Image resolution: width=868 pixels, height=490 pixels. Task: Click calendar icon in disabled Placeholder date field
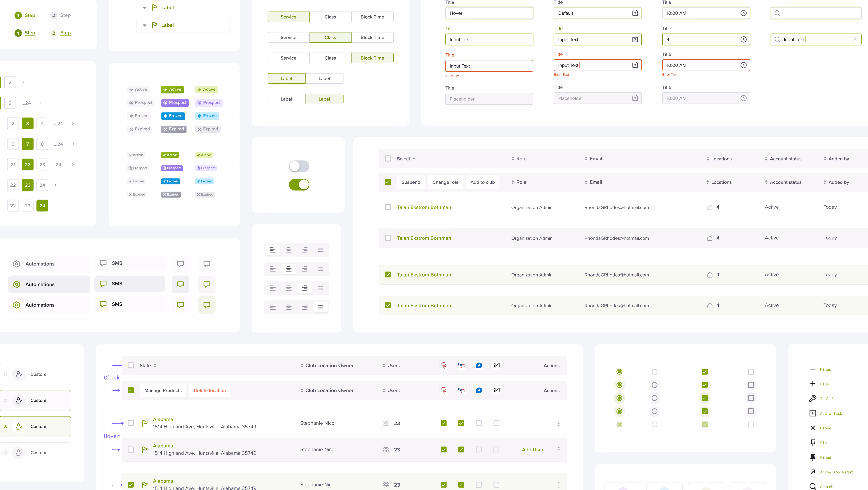coord(635,98)
